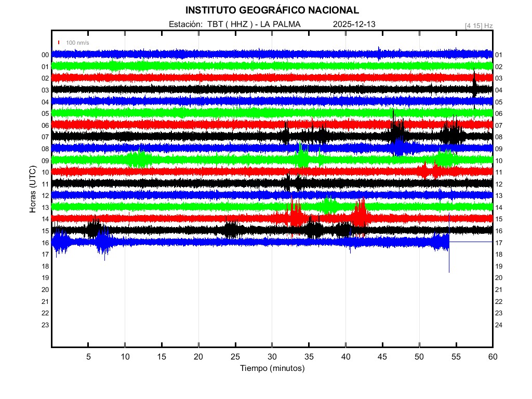This screenshot has height=399, width=532.
Task: Click the blue burst near minute 7 on 16h trace
Action: pos(103,243)
